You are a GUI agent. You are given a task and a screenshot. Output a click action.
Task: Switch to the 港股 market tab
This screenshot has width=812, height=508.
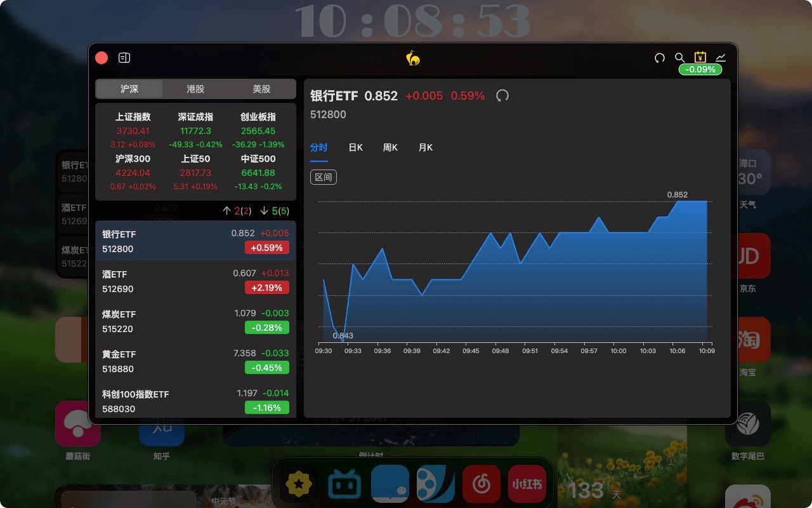coord(195,89)
